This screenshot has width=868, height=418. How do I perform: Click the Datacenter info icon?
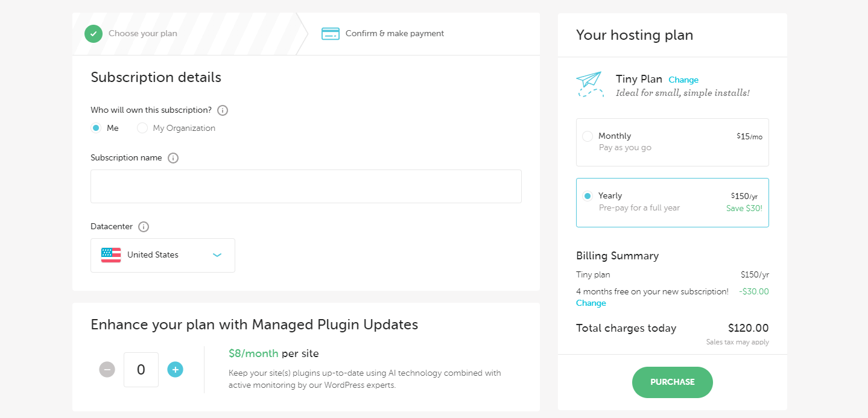[x=144, y=227]
